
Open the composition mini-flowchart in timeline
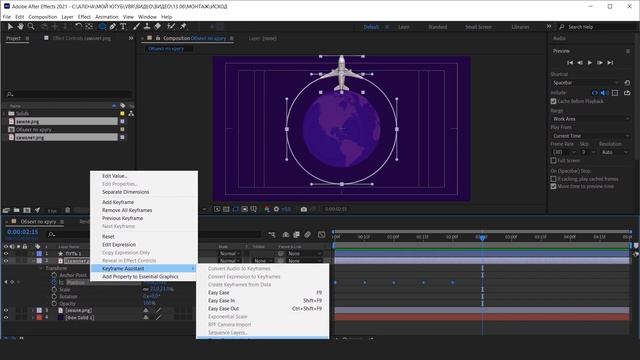(271, 234)
